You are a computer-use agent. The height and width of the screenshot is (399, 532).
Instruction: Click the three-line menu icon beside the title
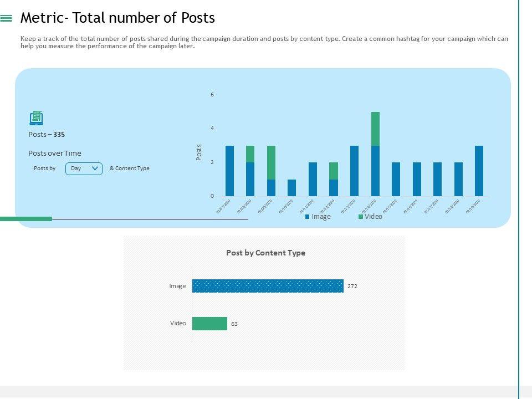coord(7,18)
